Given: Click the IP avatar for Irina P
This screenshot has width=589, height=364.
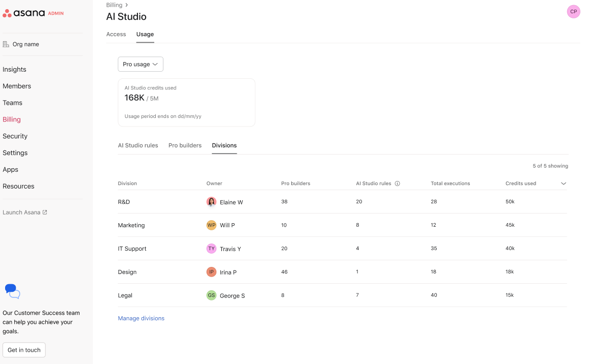Looking at the screenshot, I should [211, 272].
